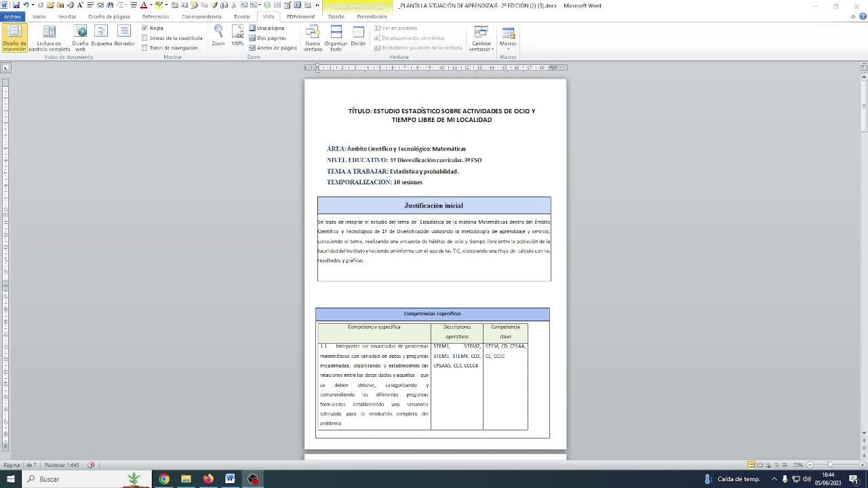
Task: Enable Líneas de la cuadrícula checkbox
Action: pyautogui.click(x=144, y=38)
